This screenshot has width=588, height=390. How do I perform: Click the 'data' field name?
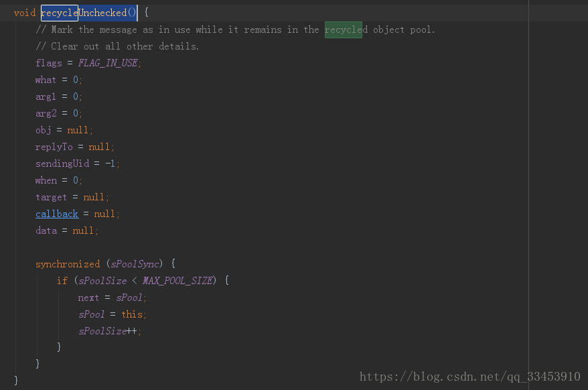46,231
